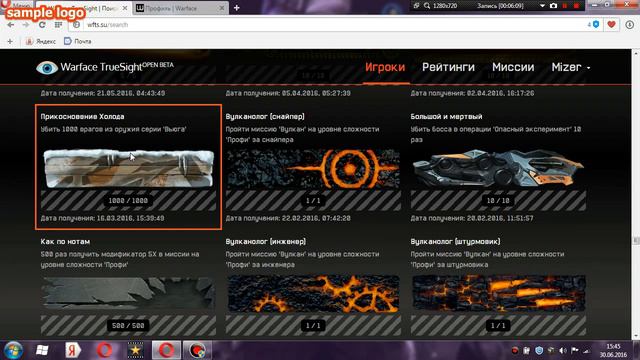Click the volume icon in system tray
This screenshot has width=640, height=360.
[x=563, y=351]
